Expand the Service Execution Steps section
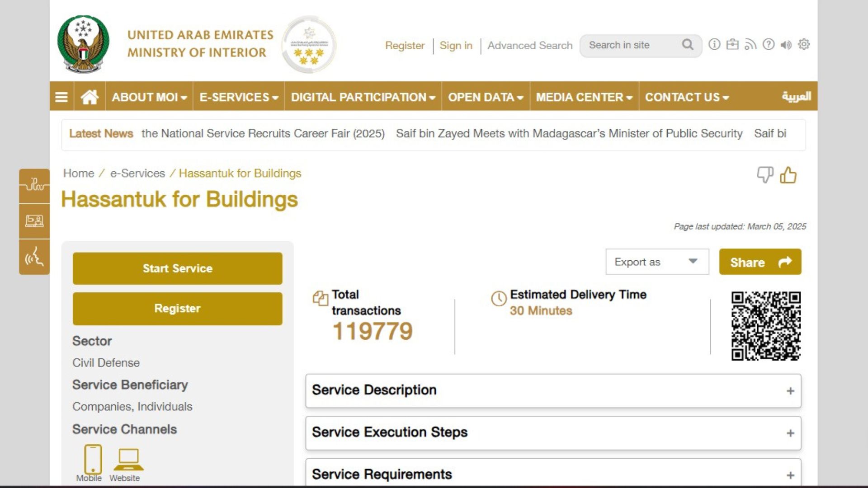 click(553, 433)
